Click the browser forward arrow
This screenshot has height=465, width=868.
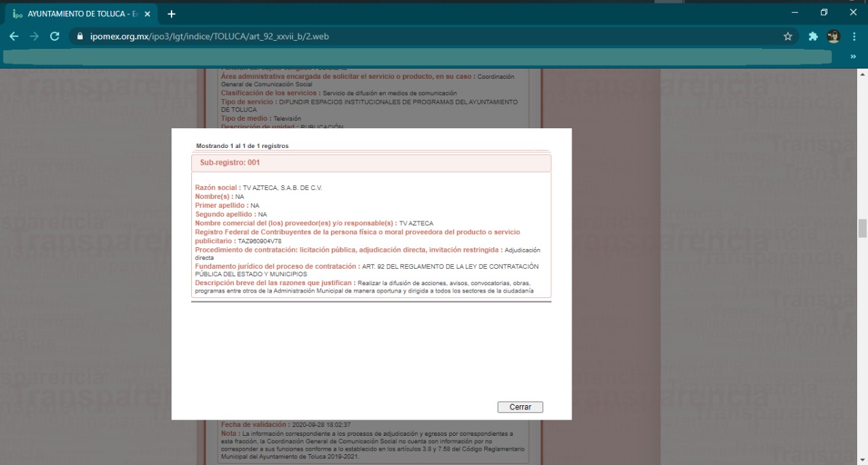point(35,37)
